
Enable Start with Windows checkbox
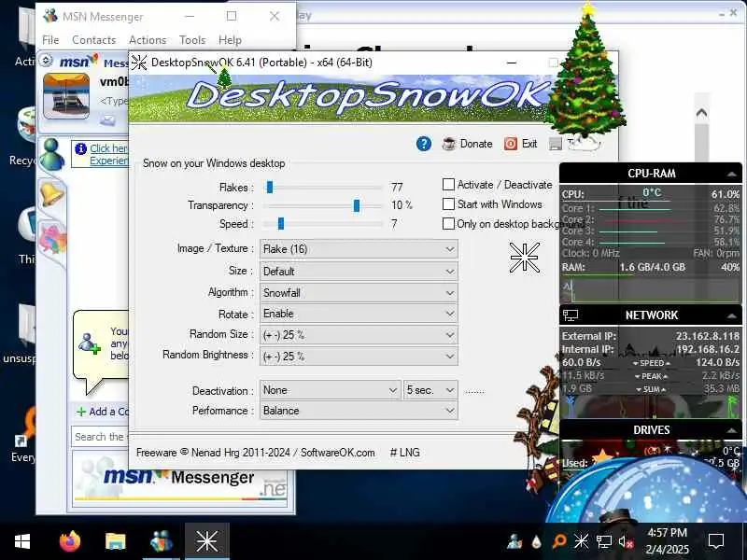(x=448, y=204)
